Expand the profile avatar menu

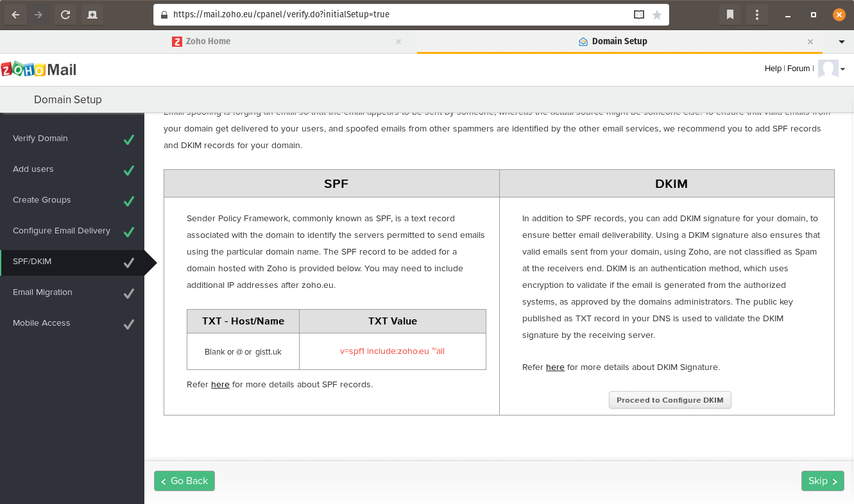click(x=828, y=69)
